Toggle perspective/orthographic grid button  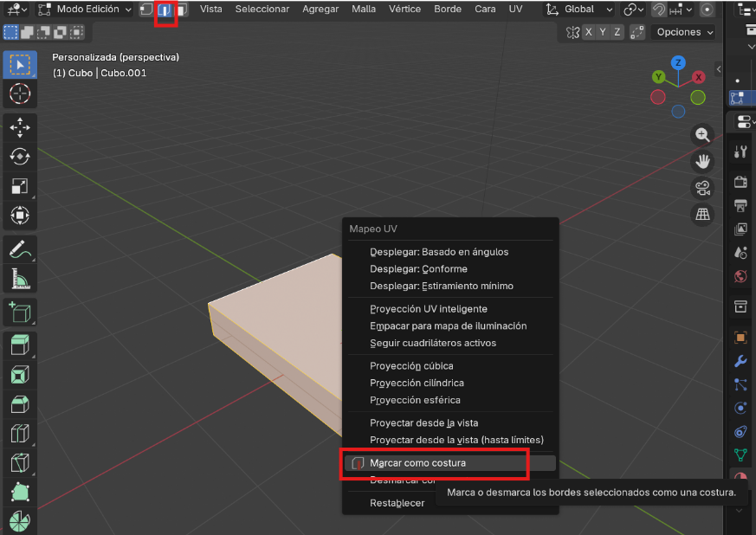702,215
